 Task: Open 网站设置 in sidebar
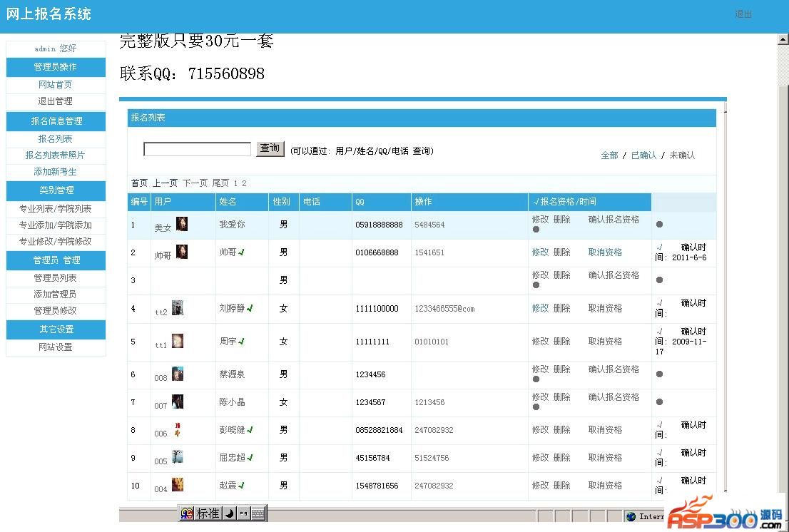pyautogui.click(x=56, y=347)
